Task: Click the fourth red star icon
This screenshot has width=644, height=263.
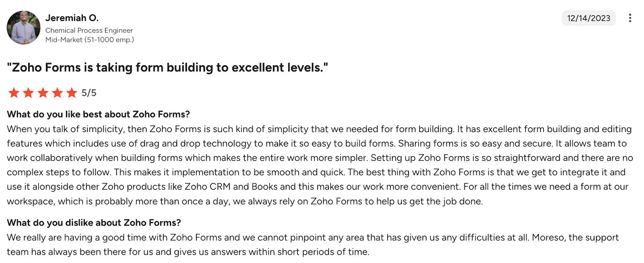Action: [x=57, y=93]
